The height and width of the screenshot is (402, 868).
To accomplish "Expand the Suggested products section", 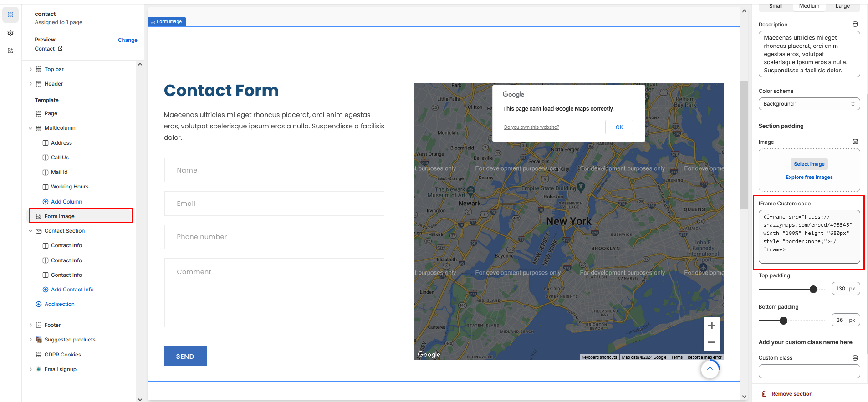I will pos(31,340).
